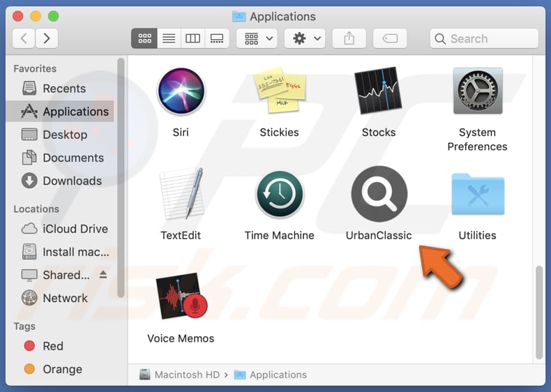
Task: Go forward with the right chevron button
Action: (x=47, y=38)
